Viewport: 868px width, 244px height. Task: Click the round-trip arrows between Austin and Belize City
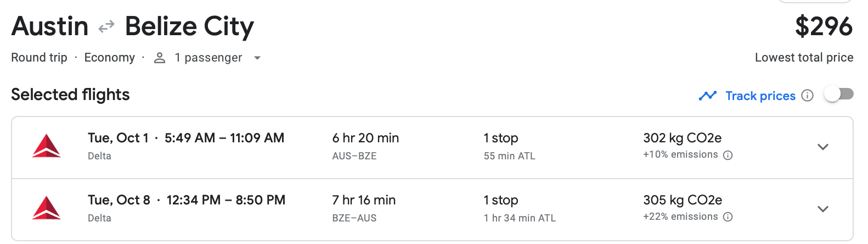coord(106,26)
